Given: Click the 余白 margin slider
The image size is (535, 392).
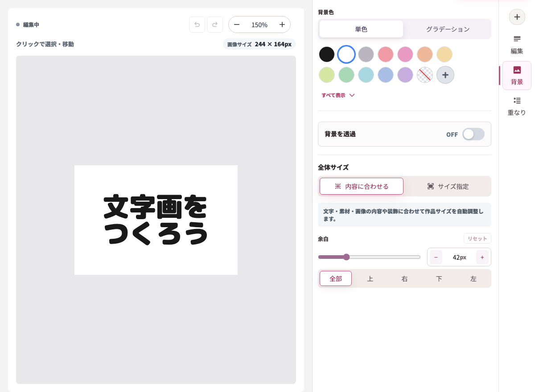Looking at the screenshot, I should click(369, 257).
